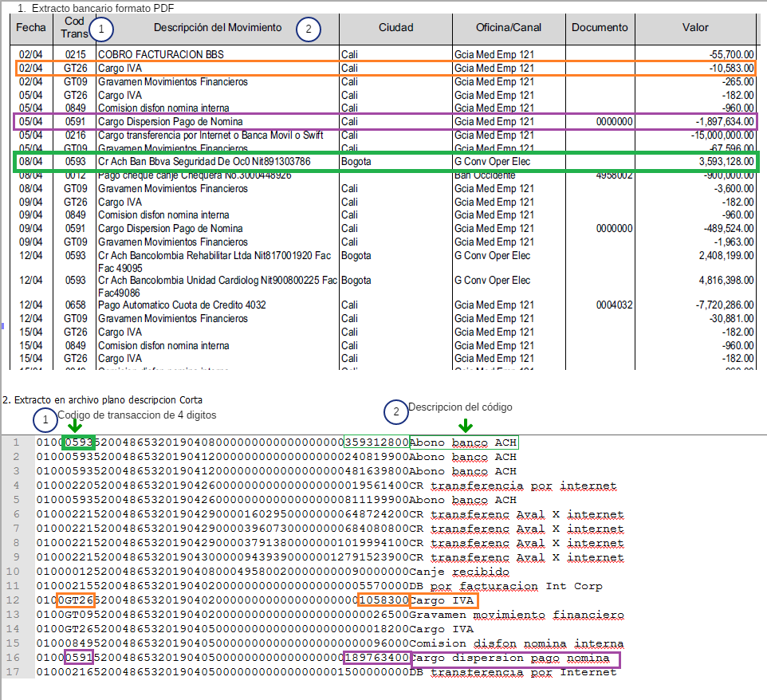Click circled 1 near Codigo de transaccion label
This screenshot has width=767, height=700.
click(x=45, y=419)
